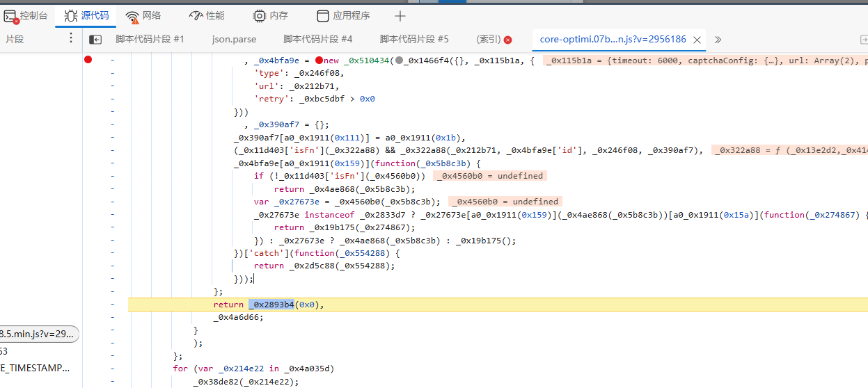Screen dimensions: 868x388
Task: Expand the hidden file tabs via the double chevron
Action: pos(718,40)
